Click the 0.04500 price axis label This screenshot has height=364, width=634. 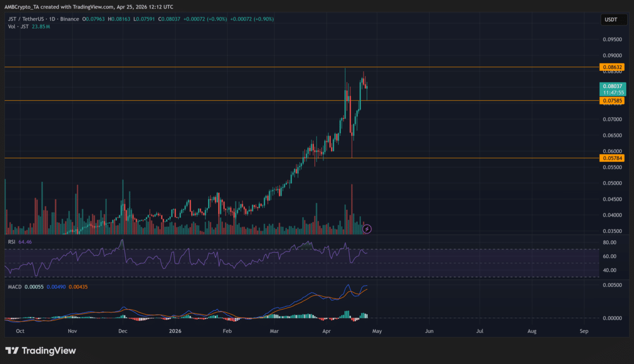coord(611,199)
